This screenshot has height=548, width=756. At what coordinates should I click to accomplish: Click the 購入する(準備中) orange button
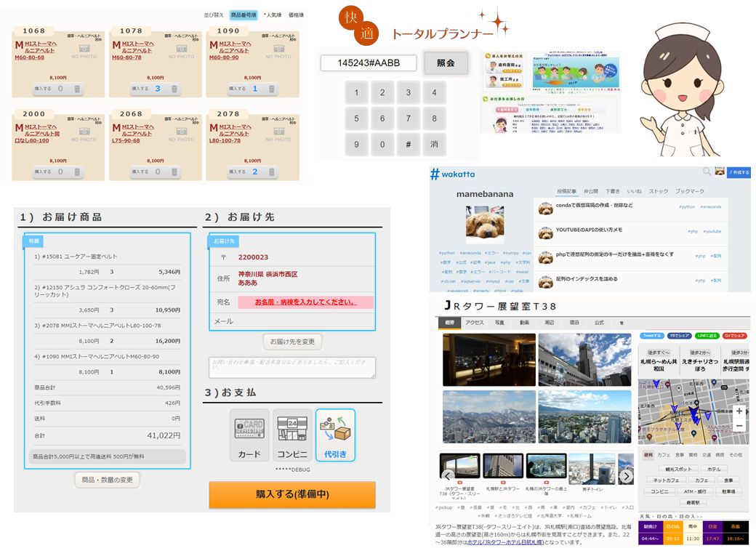point(292,494)
